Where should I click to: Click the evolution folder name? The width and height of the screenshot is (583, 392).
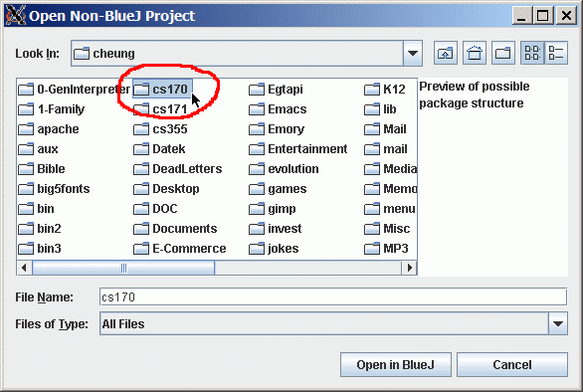point(293,169)
